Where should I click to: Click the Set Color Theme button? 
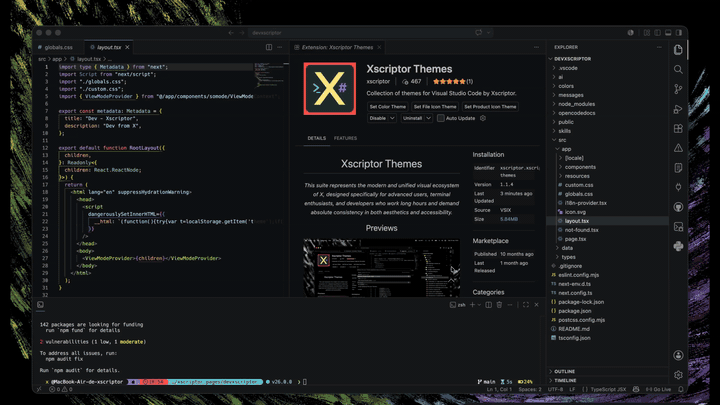(388, 107)
